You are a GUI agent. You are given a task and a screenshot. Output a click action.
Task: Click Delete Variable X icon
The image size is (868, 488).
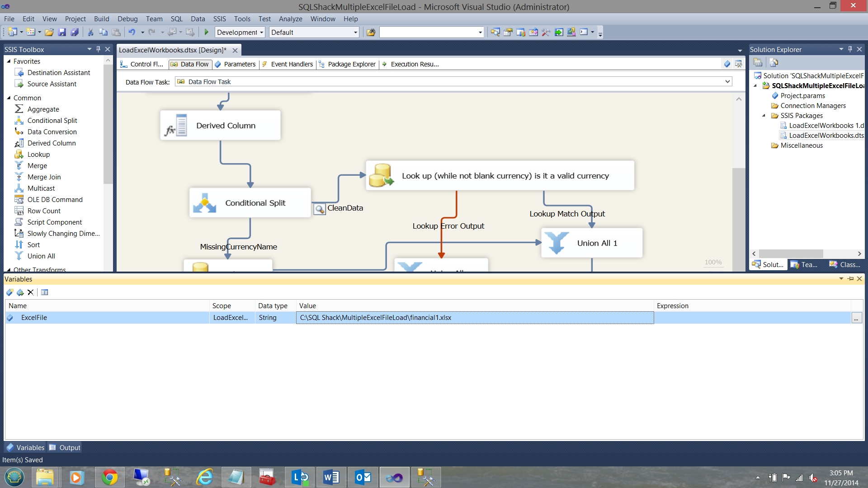pos(31,292)
